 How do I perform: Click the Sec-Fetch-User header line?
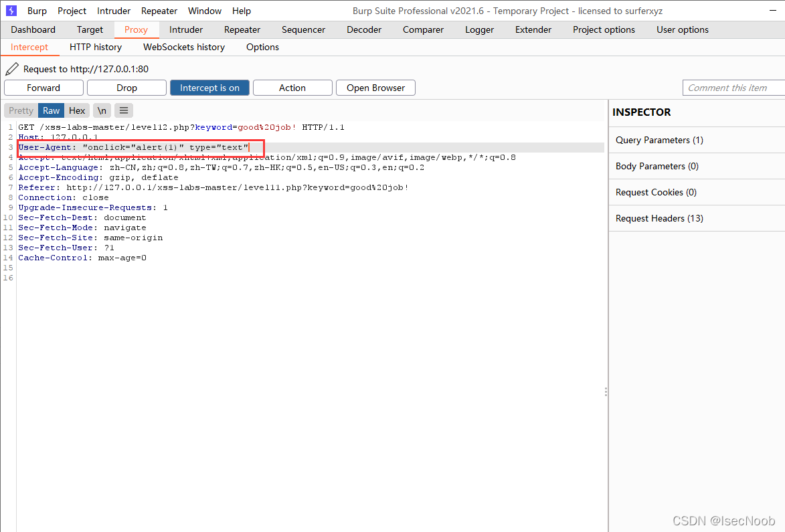click(x=66, y=247)
